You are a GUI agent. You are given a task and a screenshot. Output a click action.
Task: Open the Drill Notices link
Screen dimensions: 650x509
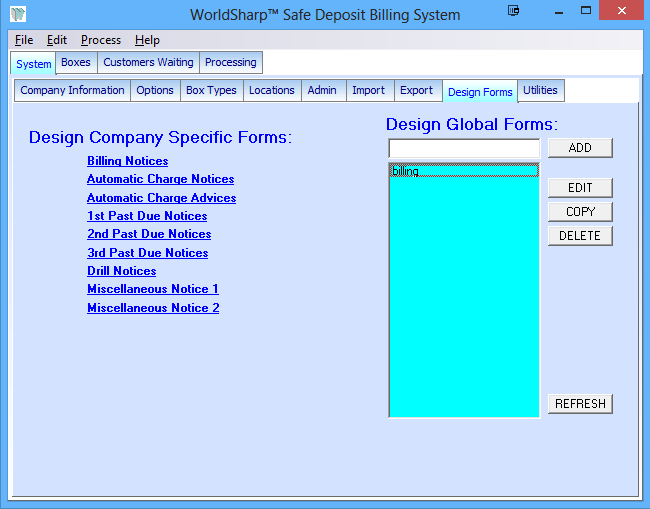(x=121, y=271)
